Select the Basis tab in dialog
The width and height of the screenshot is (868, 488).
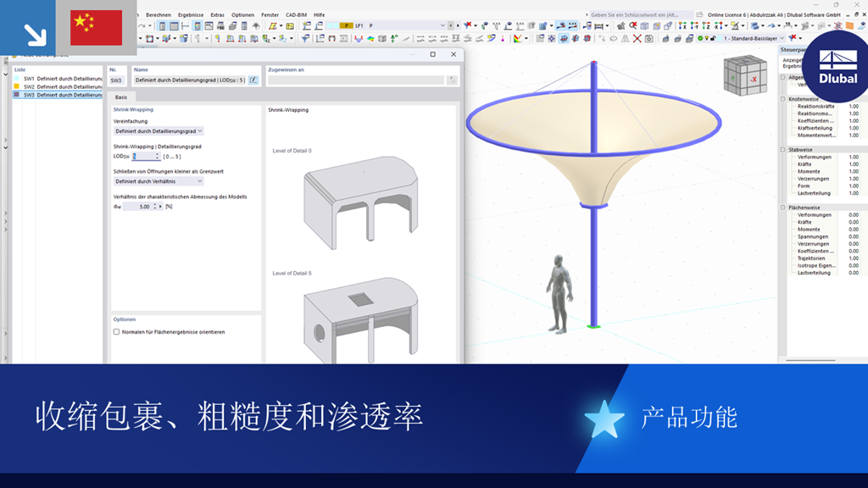point(120,97)
